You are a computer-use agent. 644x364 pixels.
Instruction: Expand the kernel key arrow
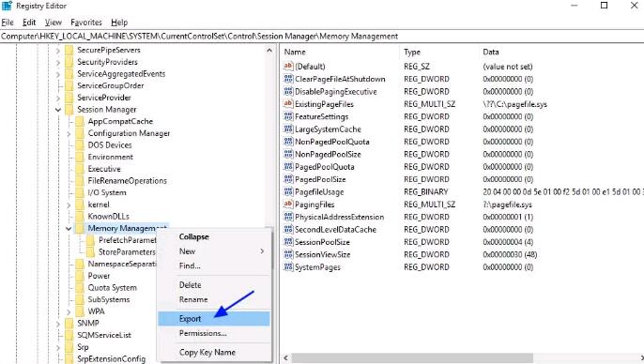[x=69, y=205]
